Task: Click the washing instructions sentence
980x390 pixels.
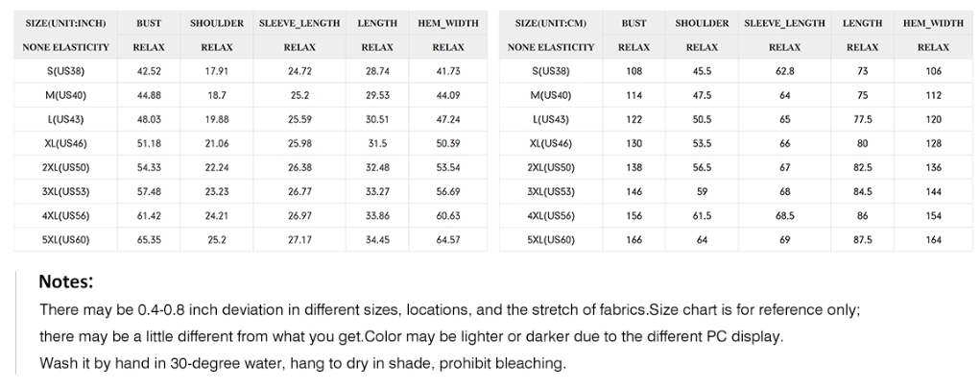Action: pyautogui.click(x=303, y=363)
